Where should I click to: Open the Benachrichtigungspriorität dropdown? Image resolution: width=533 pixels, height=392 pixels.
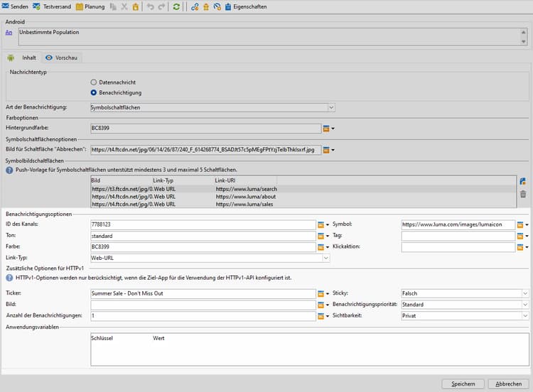coord(465,305)
